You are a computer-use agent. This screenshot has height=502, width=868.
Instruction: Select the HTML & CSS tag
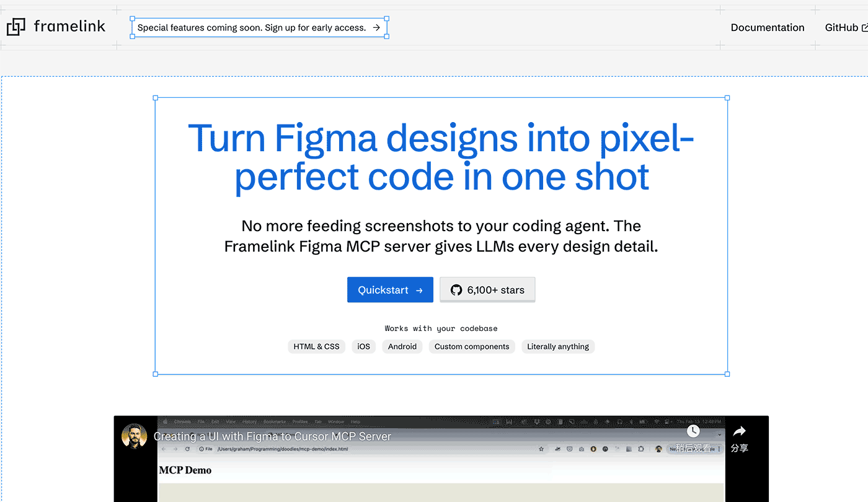click(316, 346)
